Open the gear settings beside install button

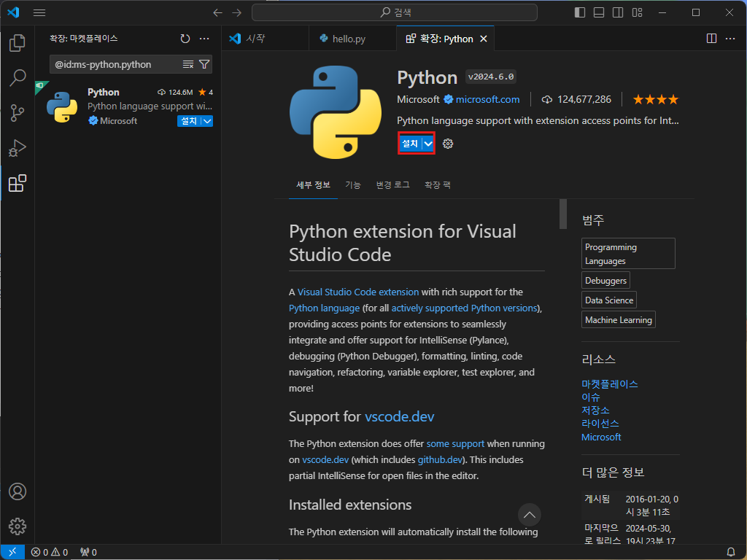[448, 144]
